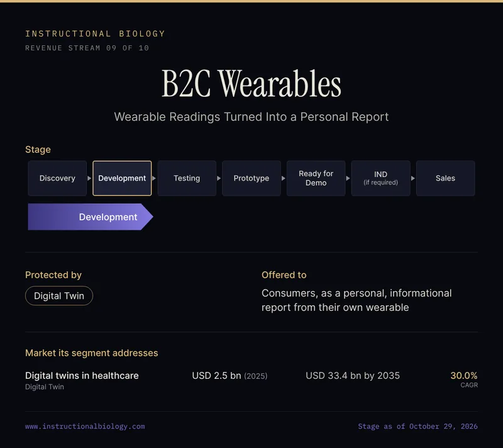Viewport: 503px width, 448px height.
Task: Select the IND (if required) stage box
Action: (x=381, y=178)
